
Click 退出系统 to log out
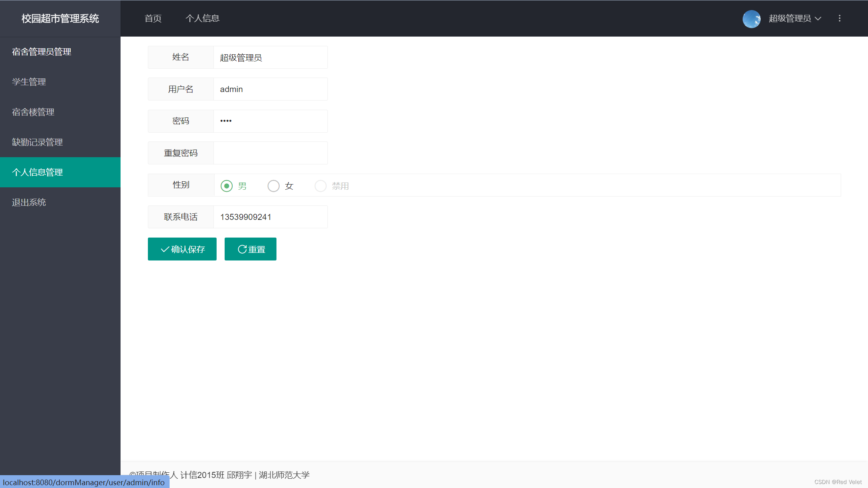[x=60, y=203]
